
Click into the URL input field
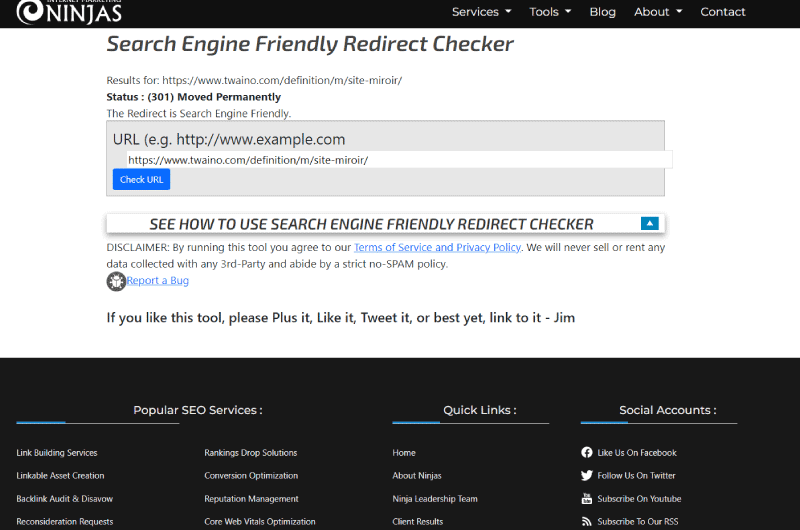click(x=399, y=160)
